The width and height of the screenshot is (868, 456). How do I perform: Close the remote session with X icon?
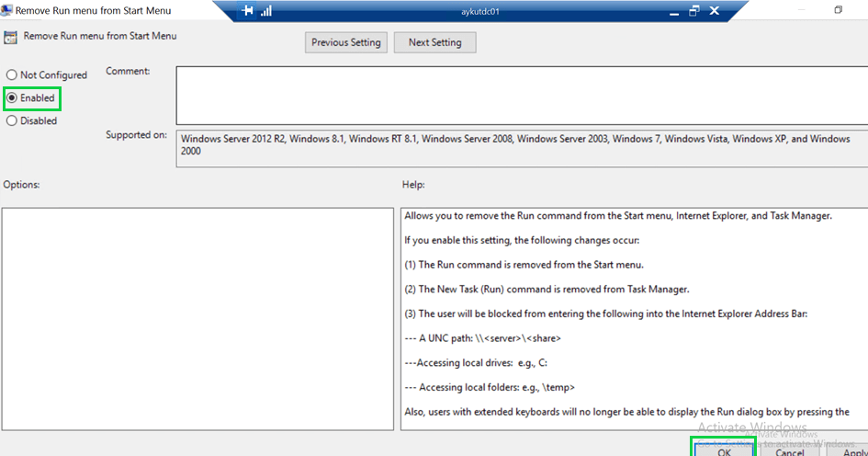[x=715, y=11]
